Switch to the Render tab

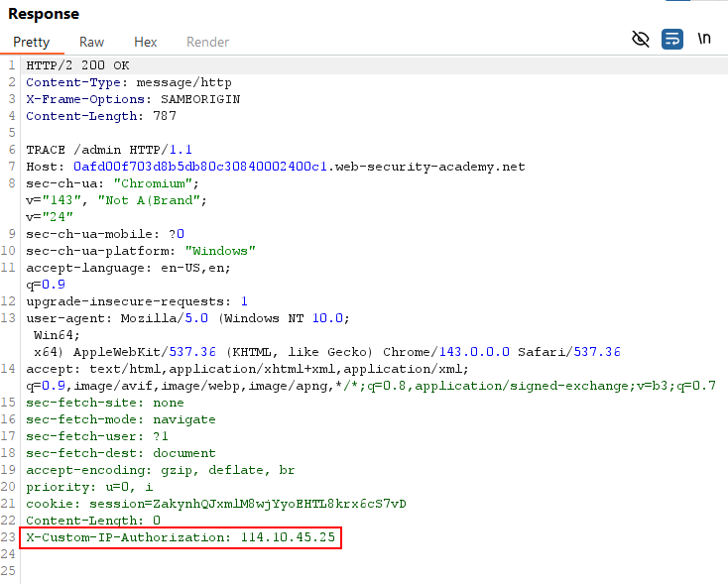click(x=207, y=42)
